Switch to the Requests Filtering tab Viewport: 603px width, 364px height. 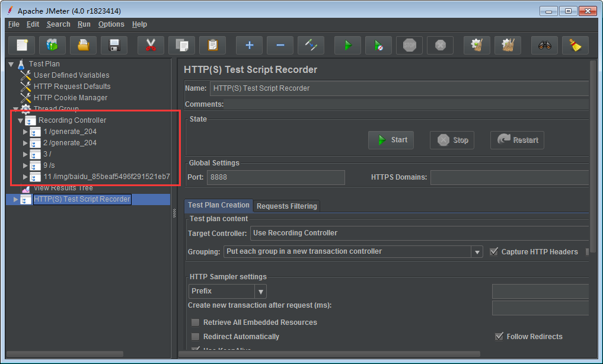(287, 206)
